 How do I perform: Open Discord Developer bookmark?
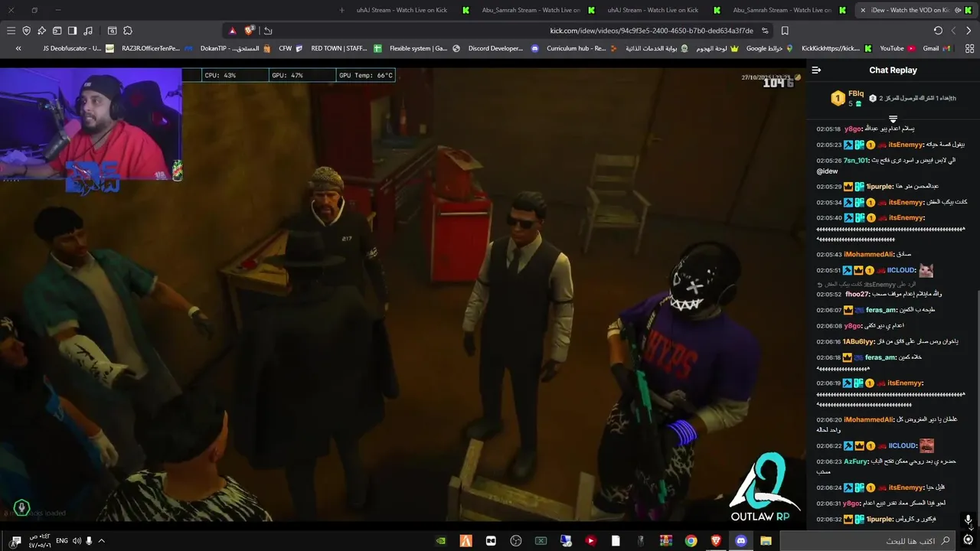point(502,48)
